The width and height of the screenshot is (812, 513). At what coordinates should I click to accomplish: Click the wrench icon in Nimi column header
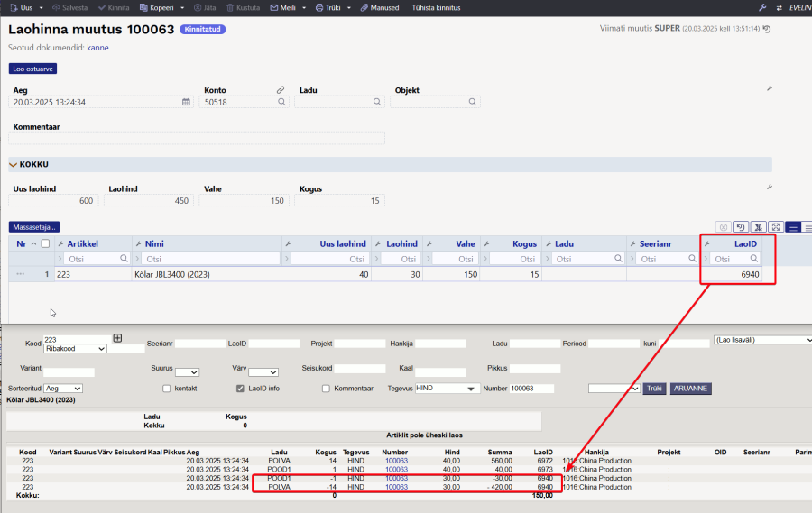tap(138, 243)
